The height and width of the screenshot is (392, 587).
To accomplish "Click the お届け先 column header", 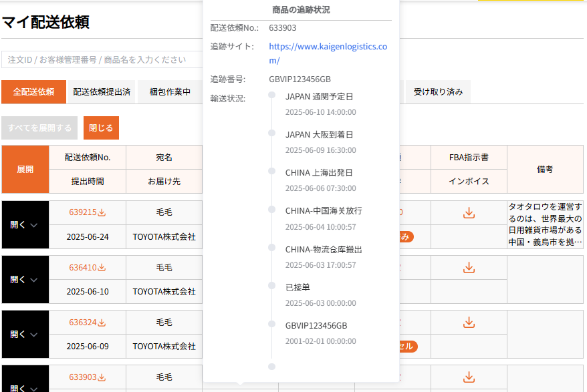I will click(164, 182).
